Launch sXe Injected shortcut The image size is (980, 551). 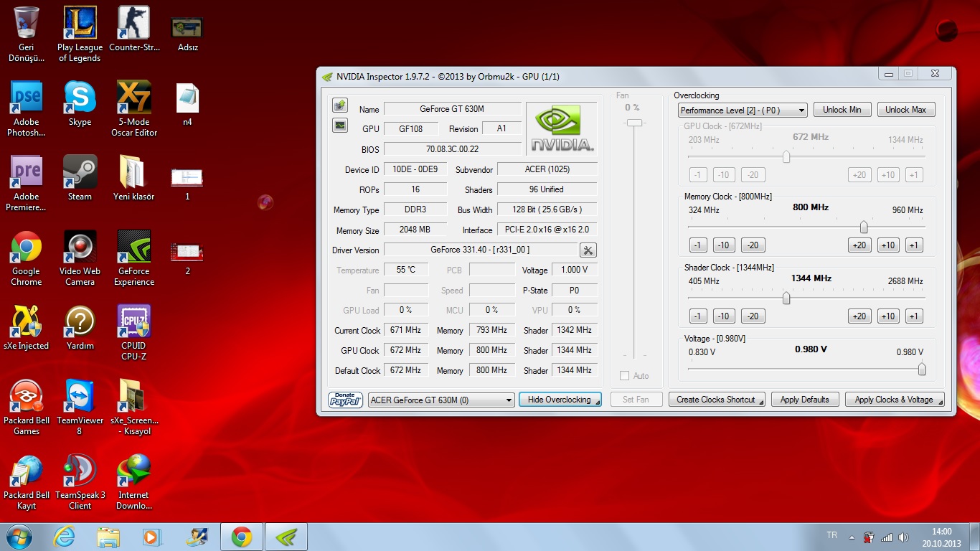[27, 327]
